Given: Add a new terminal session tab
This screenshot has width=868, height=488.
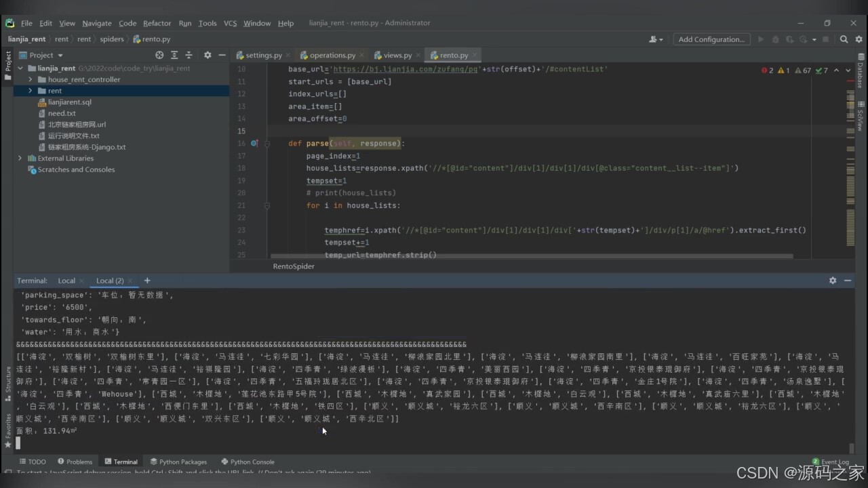Looking at the screenshot, I should click(x=147, y=281).
